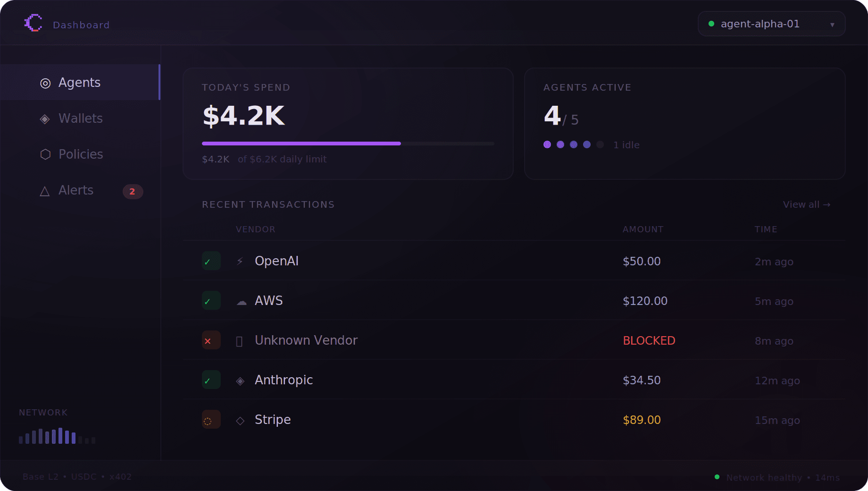Click the Wallets diamond icon in the sidebar

point(45,119)
